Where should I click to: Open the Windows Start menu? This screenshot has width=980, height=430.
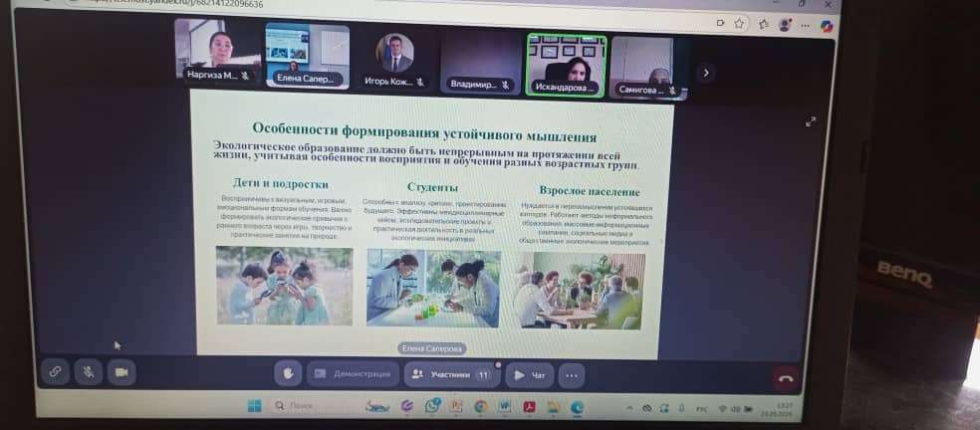click(254, 406)
